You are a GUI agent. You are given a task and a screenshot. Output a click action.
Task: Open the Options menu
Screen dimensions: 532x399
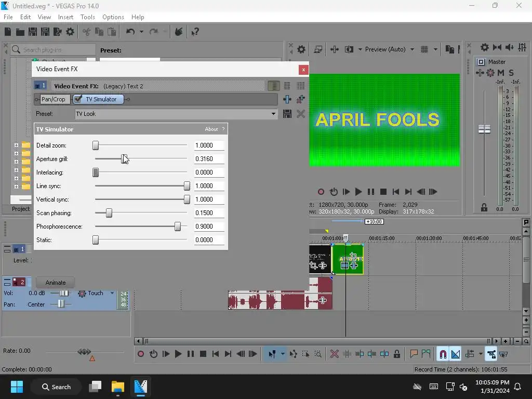tap(113, 17)
